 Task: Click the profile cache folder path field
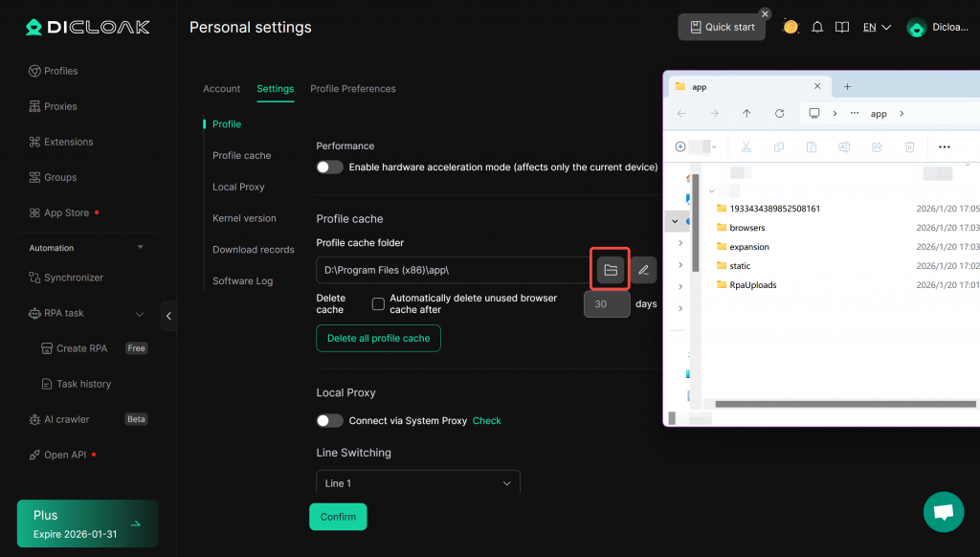452,270
